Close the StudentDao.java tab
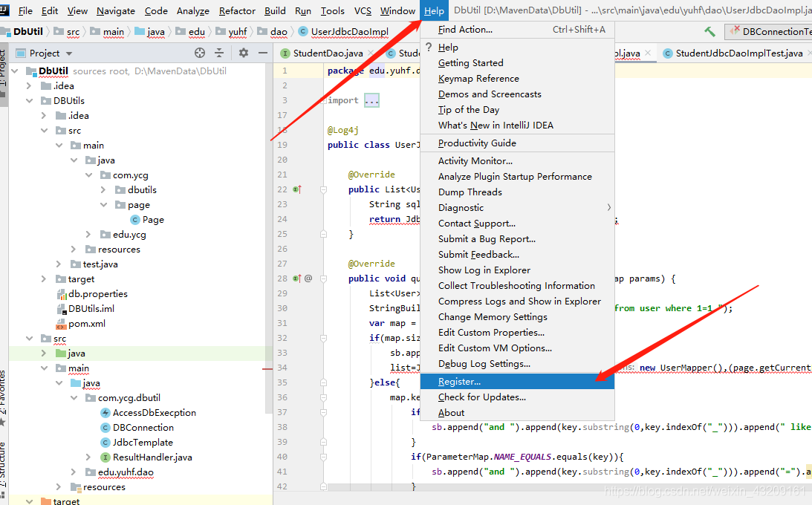This screenshot has height=505, width=812. (x=371, y=53)
